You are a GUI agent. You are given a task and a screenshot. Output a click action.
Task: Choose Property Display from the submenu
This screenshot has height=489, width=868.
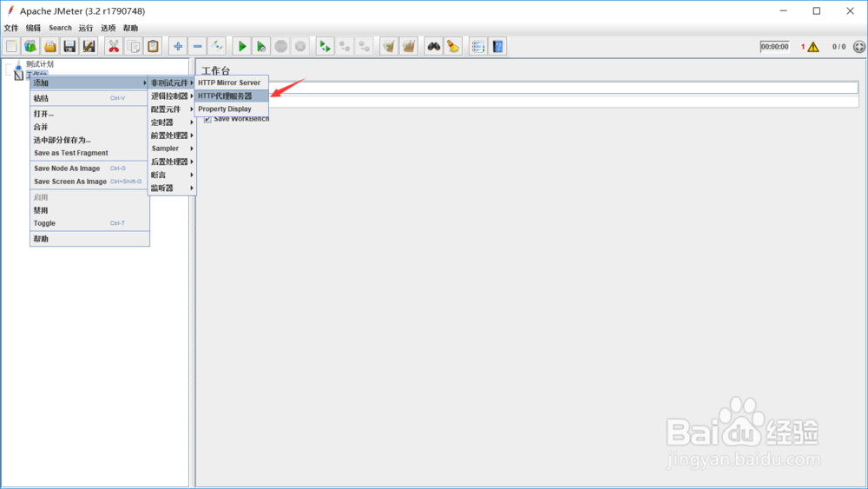tap(232, 109)
